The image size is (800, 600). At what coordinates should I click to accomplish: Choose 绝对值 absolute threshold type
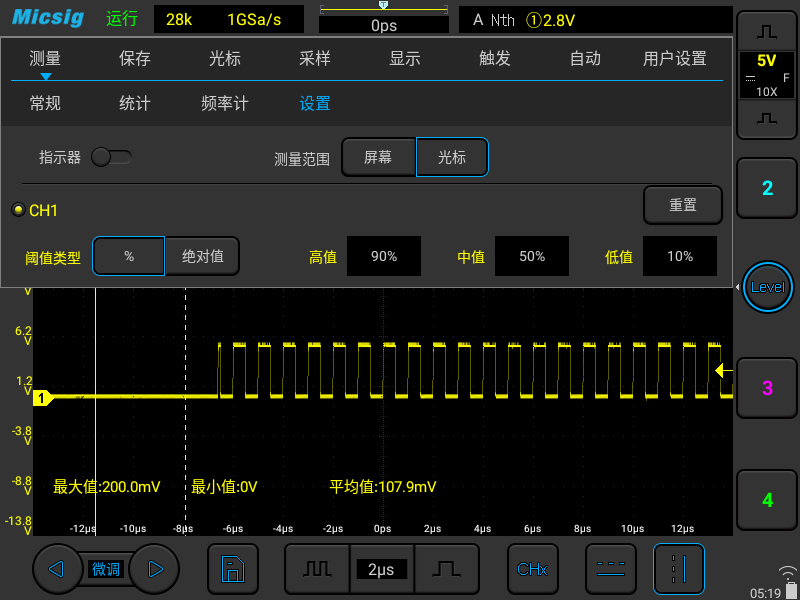point(203,256)
